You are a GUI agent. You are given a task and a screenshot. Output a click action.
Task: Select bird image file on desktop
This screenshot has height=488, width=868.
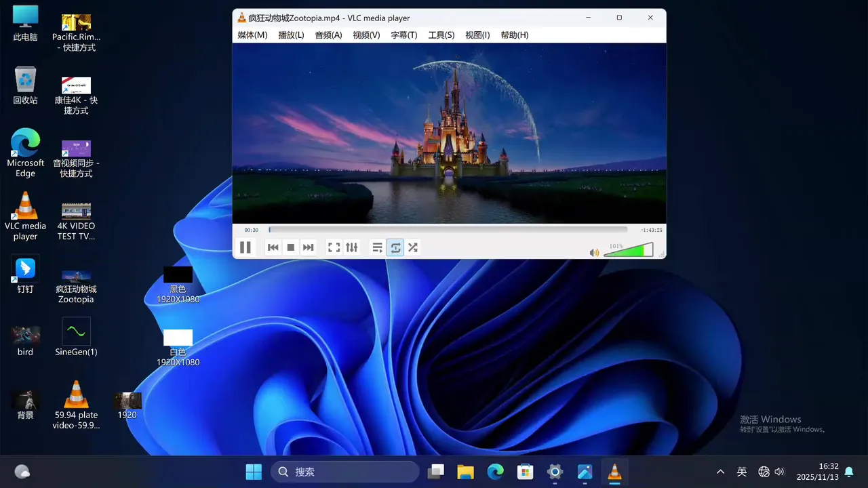click(25, 341)
